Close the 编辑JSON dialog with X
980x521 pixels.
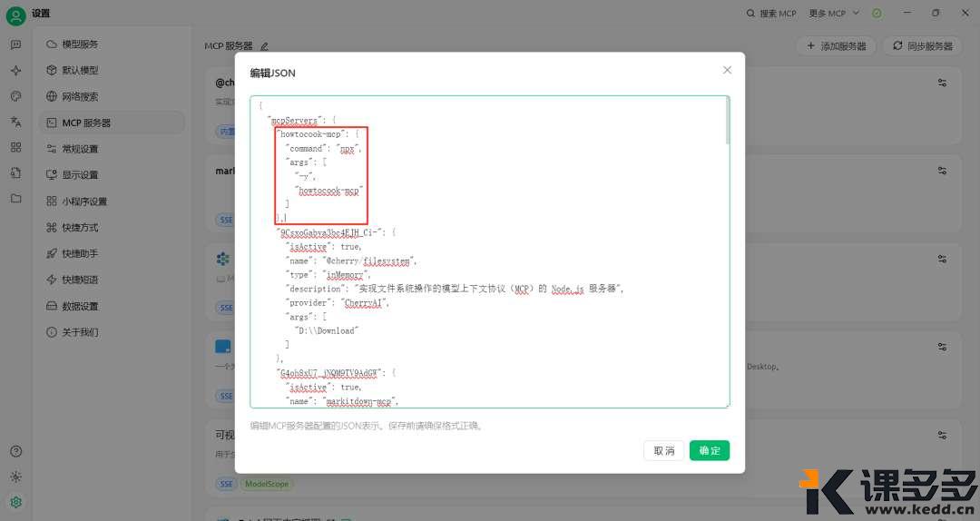pyautogui.click(x=727, y=70)
